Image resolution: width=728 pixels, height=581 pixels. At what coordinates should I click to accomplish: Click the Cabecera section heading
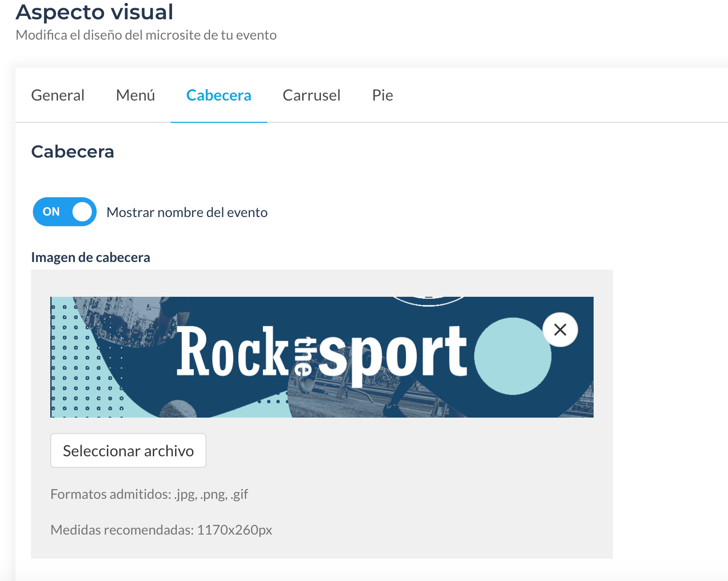pyautogui.click(x=73, y=152)
